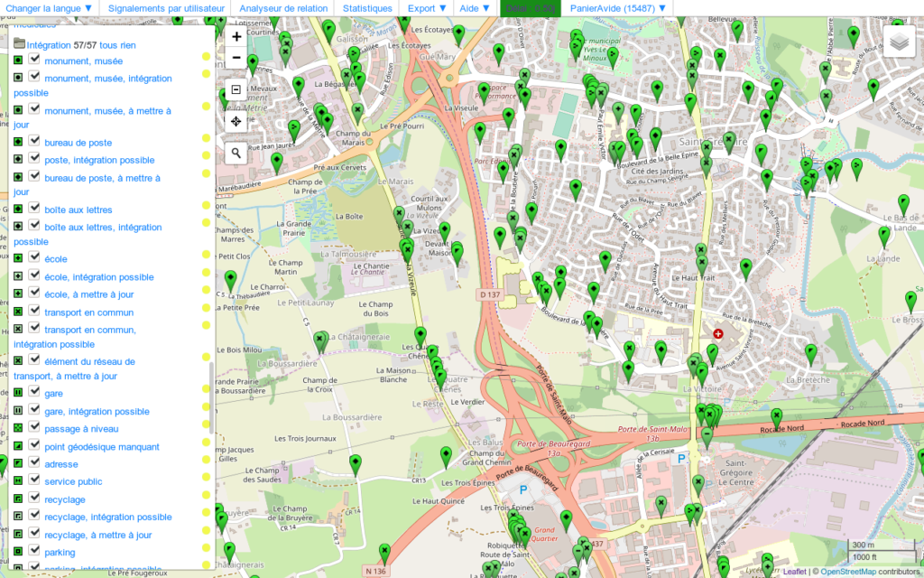Expand the Export dropdown menu
The width and height of the screenshot is (924, 578).
tap(427, 8)
